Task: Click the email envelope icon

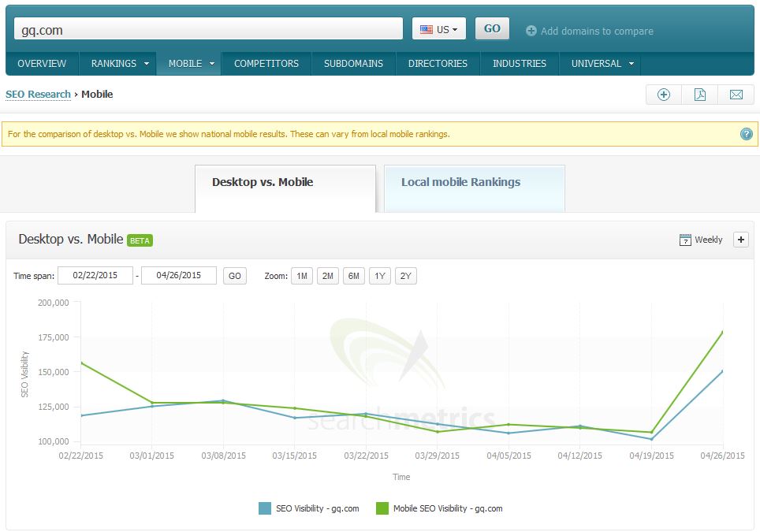Action: 736,95
